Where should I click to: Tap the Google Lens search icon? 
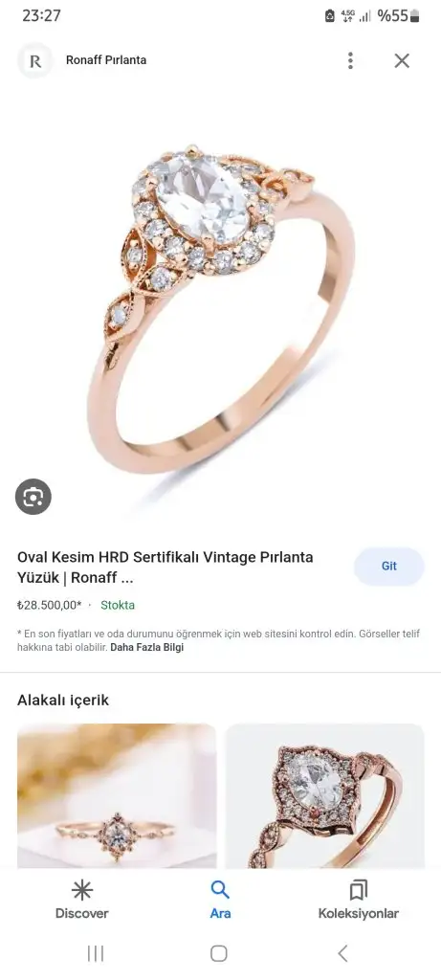33,497
